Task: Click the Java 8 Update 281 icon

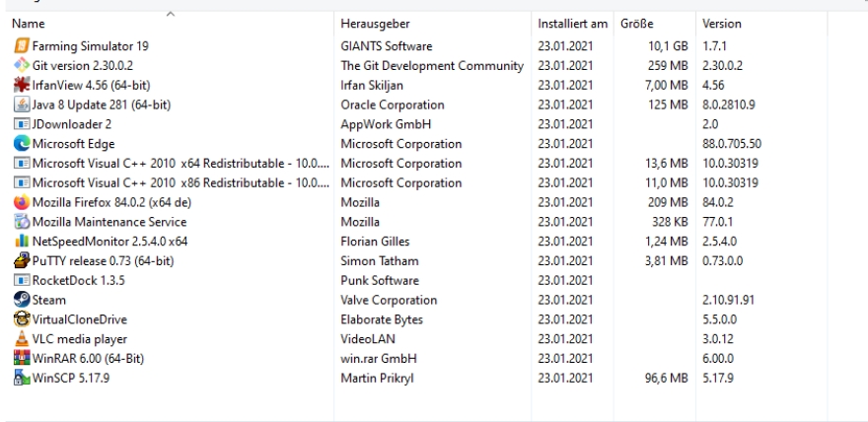Action: click(21, 105)
